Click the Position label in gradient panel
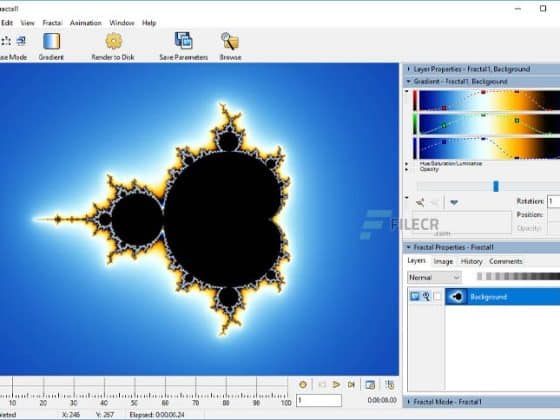Screen dimensions: 560x420 [530, 215]
